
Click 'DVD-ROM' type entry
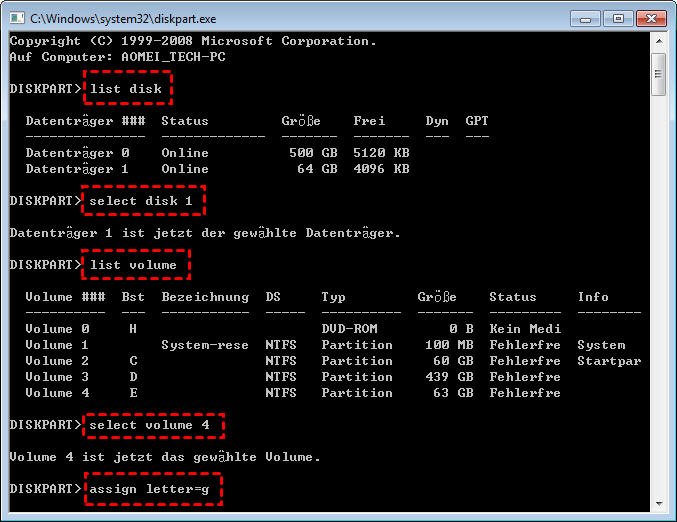pyautogui.click(x=349, y=329)
